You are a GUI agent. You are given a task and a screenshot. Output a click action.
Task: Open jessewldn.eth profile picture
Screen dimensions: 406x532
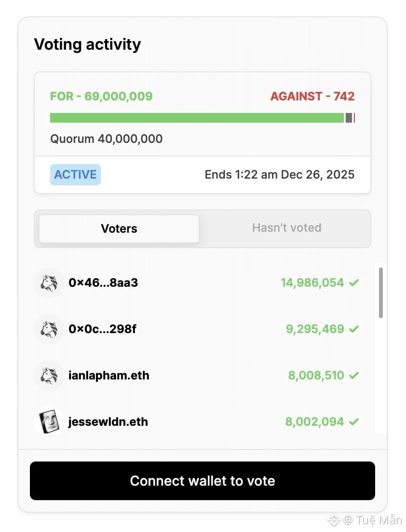(49, 422)
